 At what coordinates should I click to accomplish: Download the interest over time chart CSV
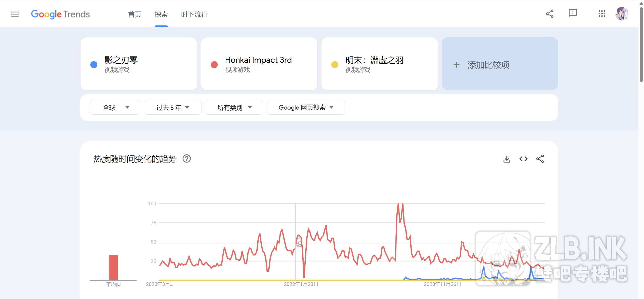point(507,159)
